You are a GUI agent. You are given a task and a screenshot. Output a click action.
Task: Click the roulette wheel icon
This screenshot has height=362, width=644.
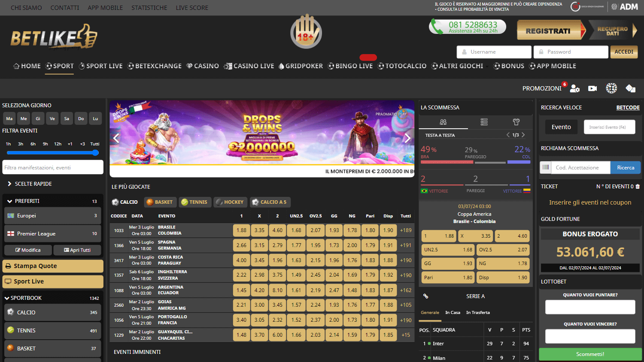pyautogui.click(x=611, y=88)
